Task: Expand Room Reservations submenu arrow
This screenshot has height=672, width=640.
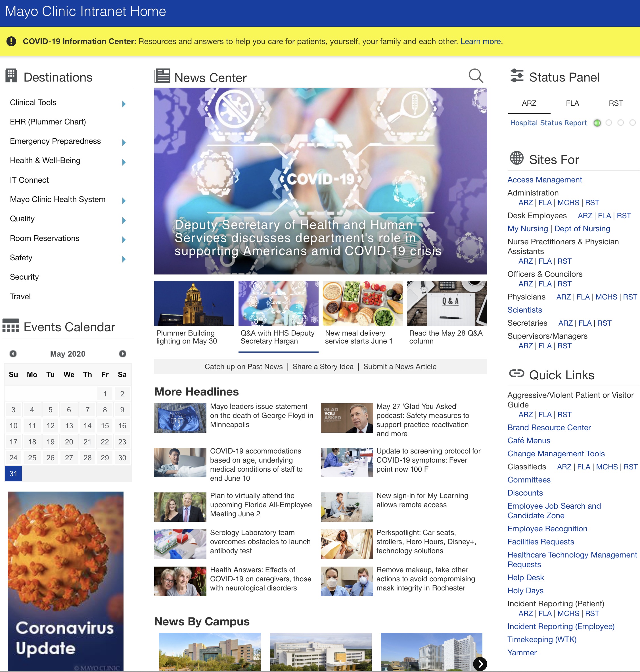Action: tap(124, 240)
